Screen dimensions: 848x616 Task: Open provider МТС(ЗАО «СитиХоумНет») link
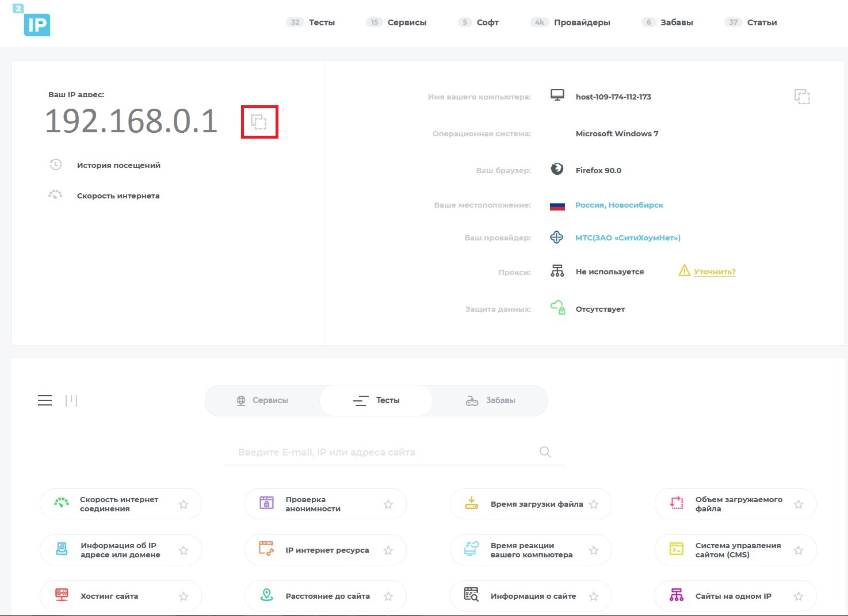[628, 238]
